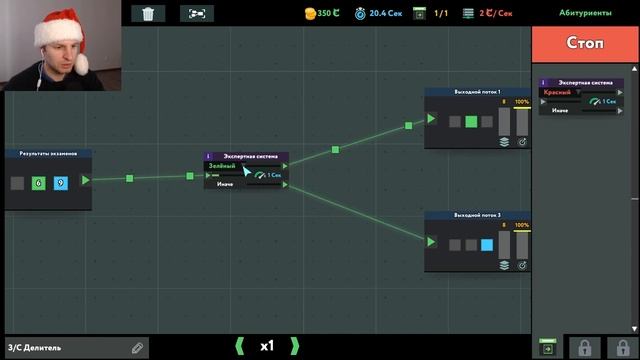The width and height of the screenshot is (640, 360).
Task: Click the З/С Делитель scheme name field
Action: 77,348
